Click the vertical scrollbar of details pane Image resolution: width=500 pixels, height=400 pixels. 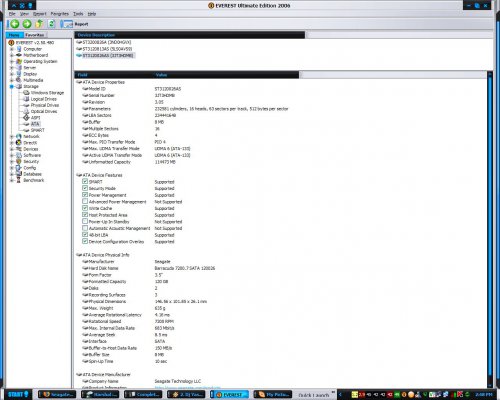(490, 230)
